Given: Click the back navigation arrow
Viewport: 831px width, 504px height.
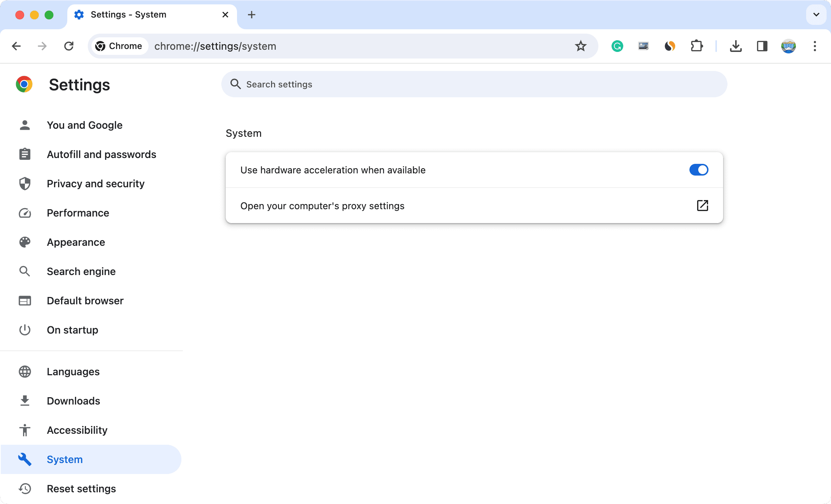Looking at the screenshot, I should pos(16,46).
